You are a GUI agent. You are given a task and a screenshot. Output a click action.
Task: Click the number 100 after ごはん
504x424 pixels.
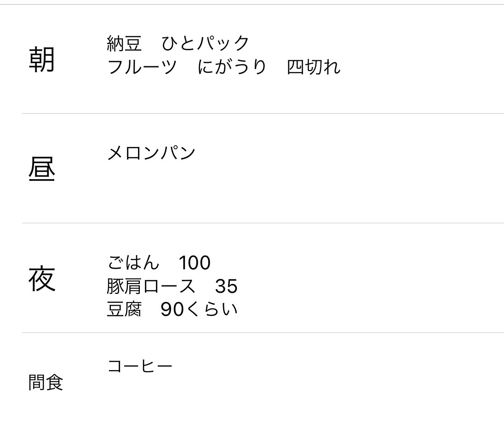pos(195,263)
